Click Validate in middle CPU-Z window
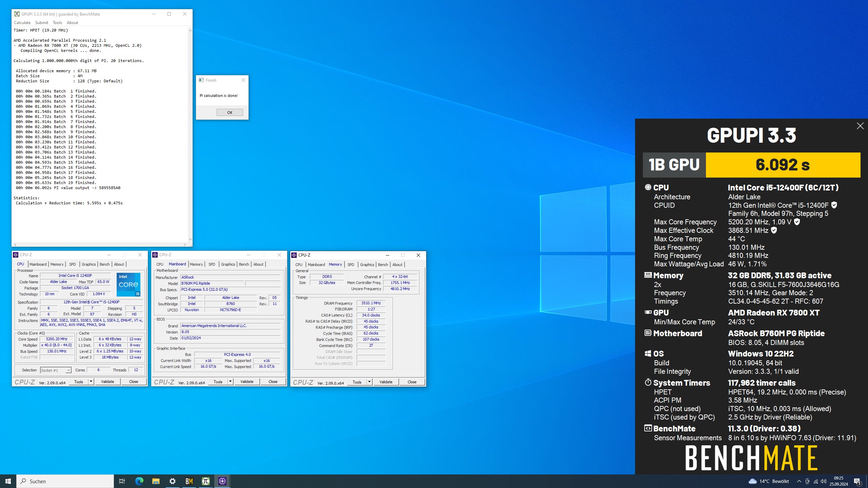868x488 pixels. point(247,382)
